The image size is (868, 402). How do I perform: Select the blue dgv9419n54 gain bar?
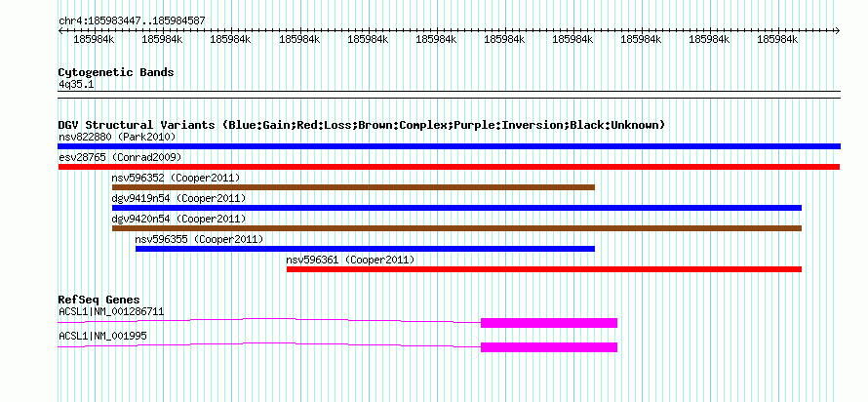click(456, 208)
